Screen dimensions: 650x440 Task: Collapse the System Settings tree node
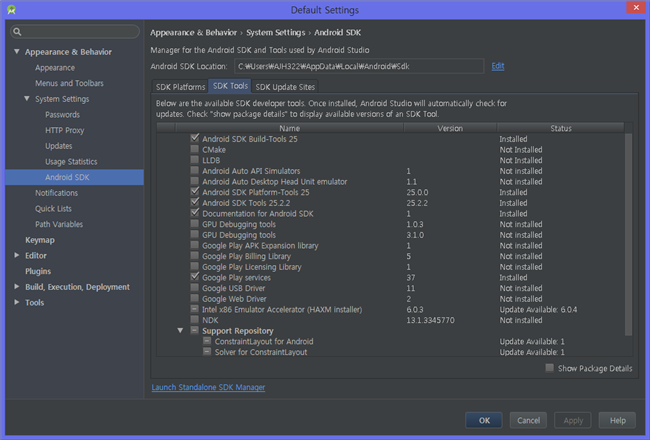(27, 99)
